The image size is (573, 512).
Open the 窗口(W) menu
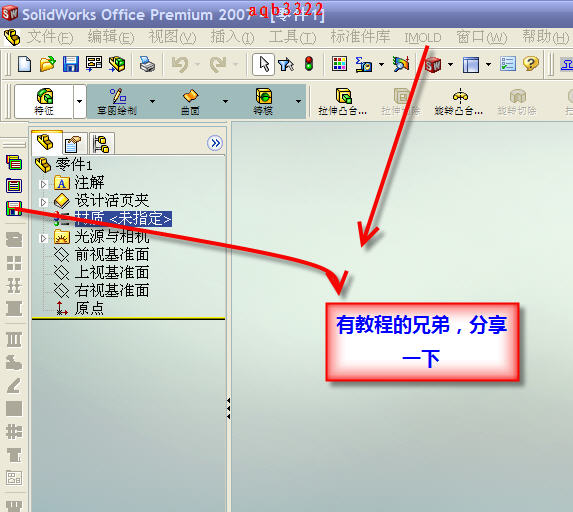(x=482, y=37)
